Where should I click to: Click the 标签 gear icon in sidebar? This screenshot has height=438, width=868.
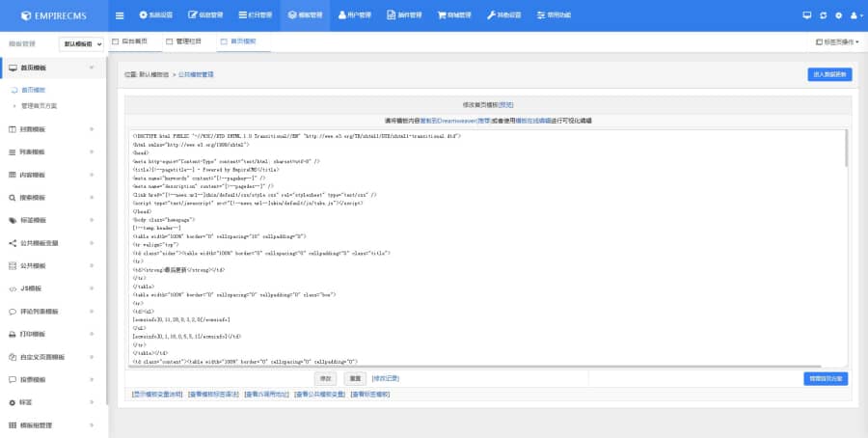13,402
